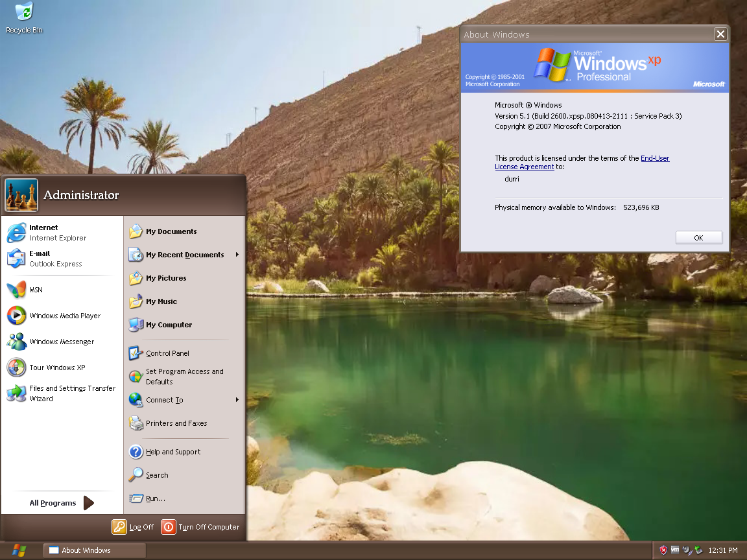Open the Security Center shield in system tray
Screen dimensions: 747x560
coord(663,550)
